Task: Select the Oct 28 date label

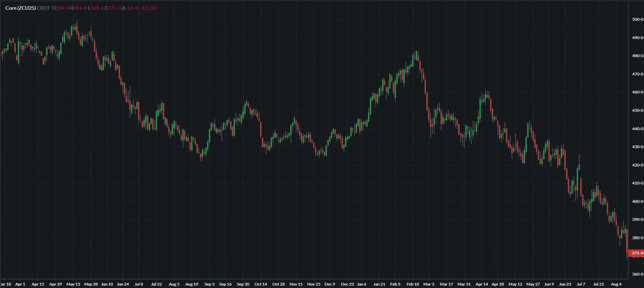Action: [x=278, y=284]
